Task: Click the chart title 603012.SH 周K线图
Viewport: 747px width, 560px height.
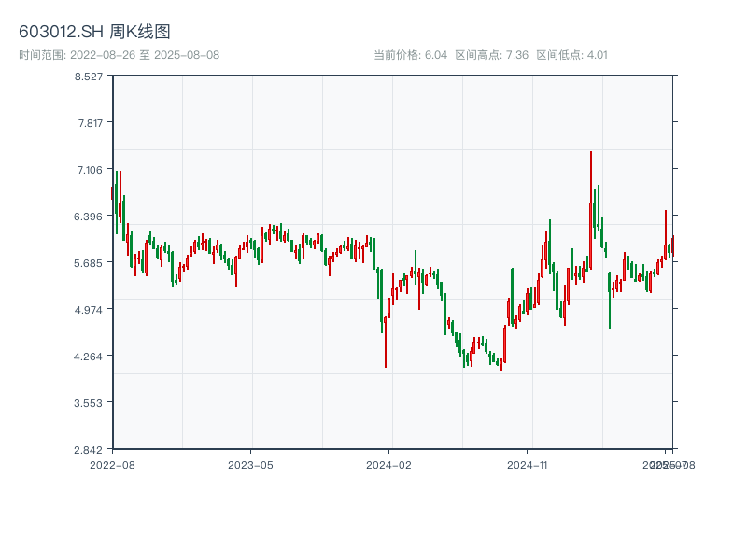Action: [x=94, y=33]
